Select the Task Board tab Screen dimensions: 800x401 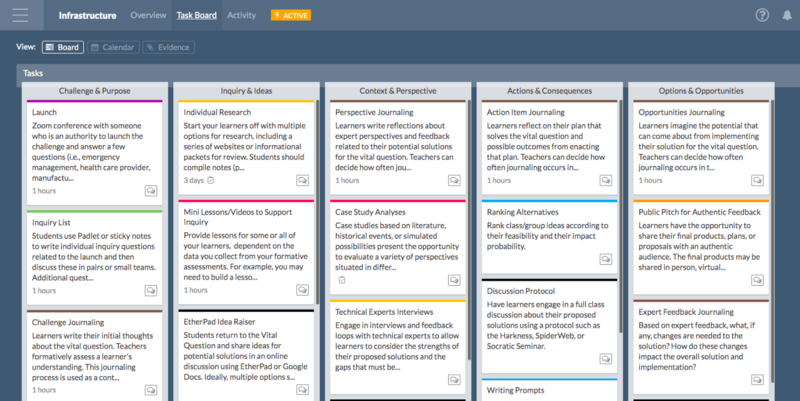[196, 15]
